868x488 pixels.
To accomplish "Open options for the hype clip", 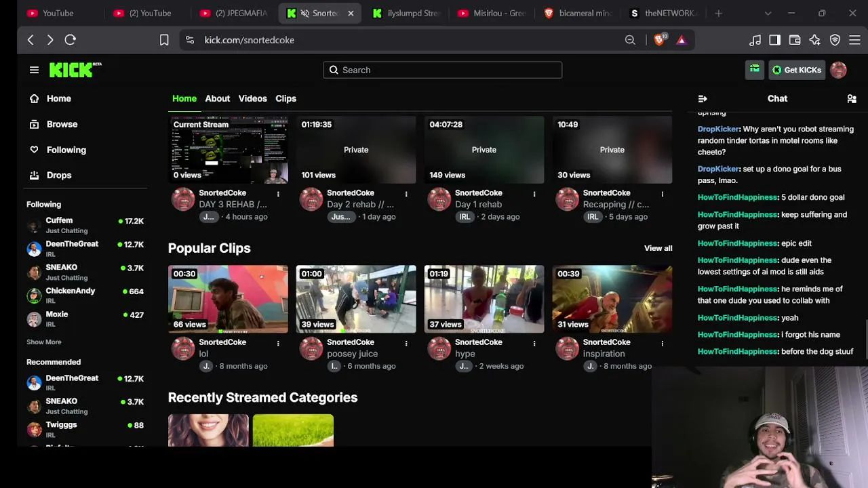I will [534, 343].
